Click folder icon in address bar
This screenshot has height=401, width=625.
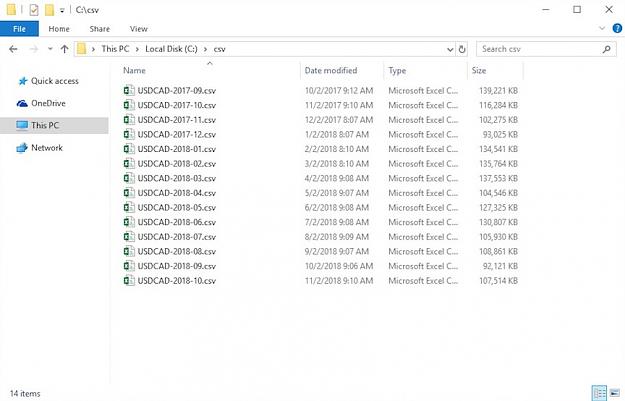81,49
